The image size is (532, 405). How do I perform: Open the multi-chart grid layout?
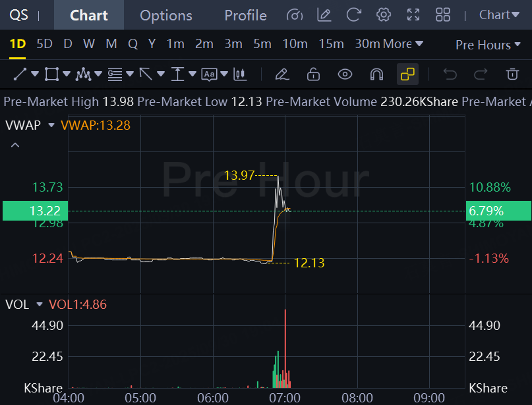(x=443, y=15)
